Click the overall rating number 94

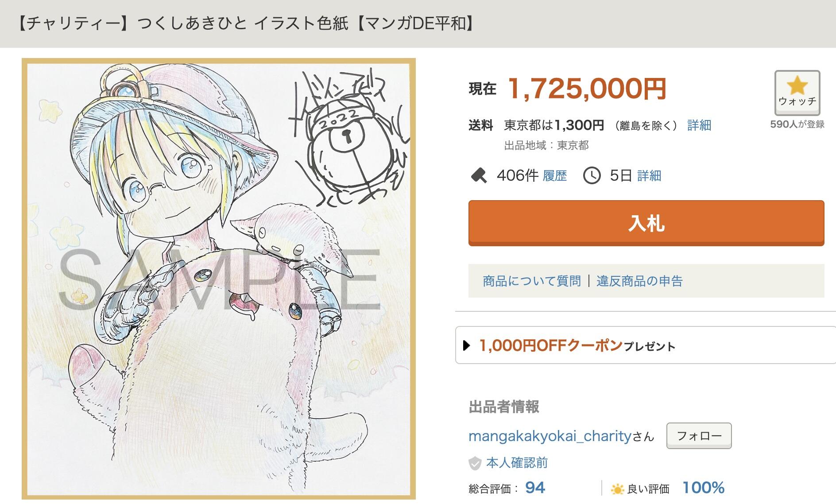[535, 488]
